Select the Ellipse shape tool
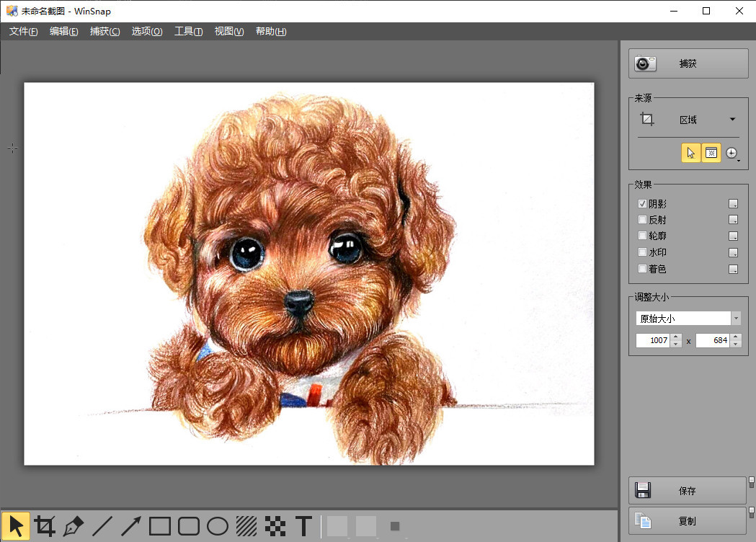 click(218, 526)
